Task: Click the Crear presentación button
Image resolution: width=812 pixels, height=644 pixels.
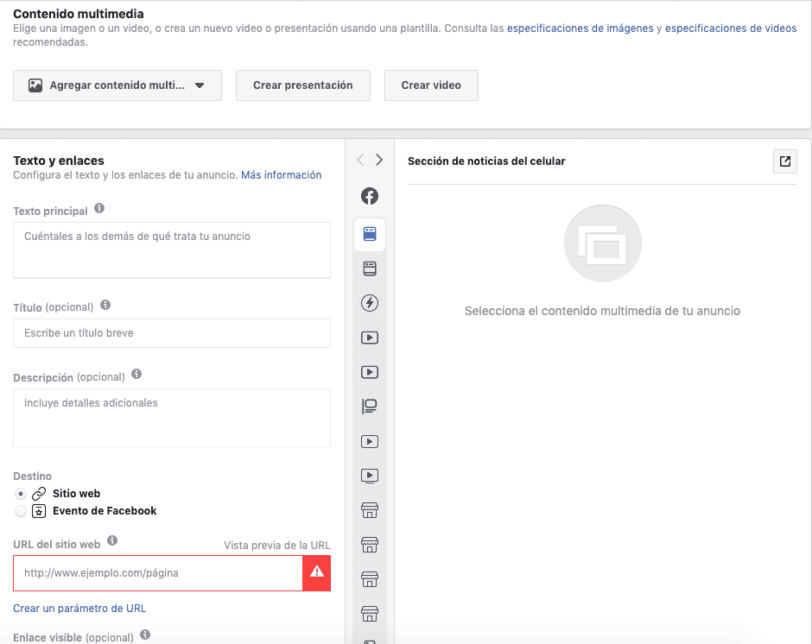Action: click(x=303, y=85)
